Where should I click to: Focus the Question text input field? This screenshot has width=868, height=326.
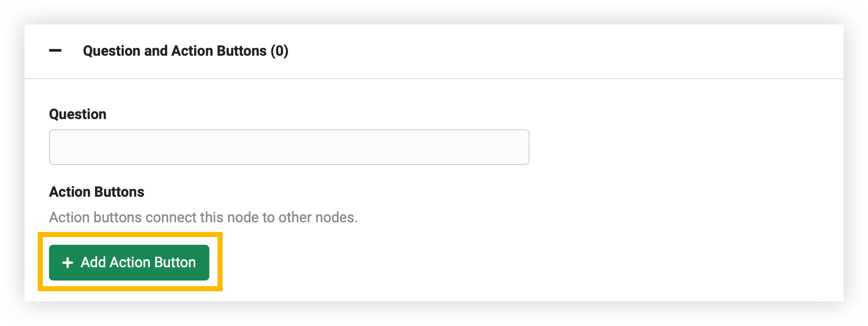pos(289,147)
